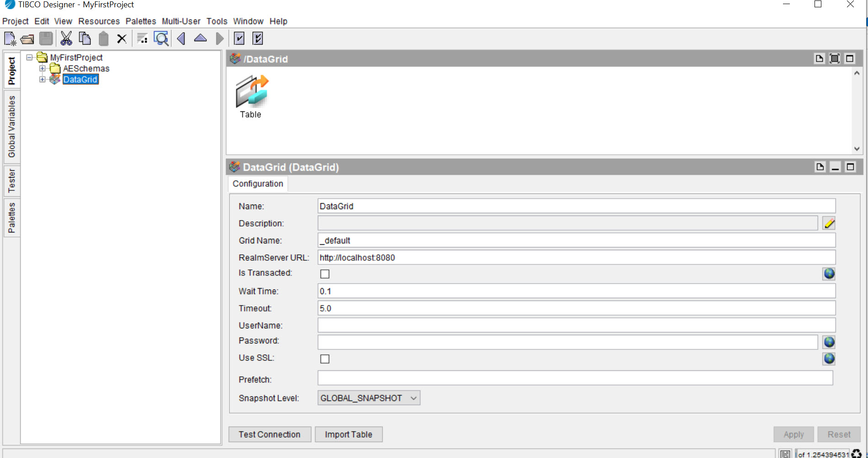Open the Edit menu

[x=42, y=21]
